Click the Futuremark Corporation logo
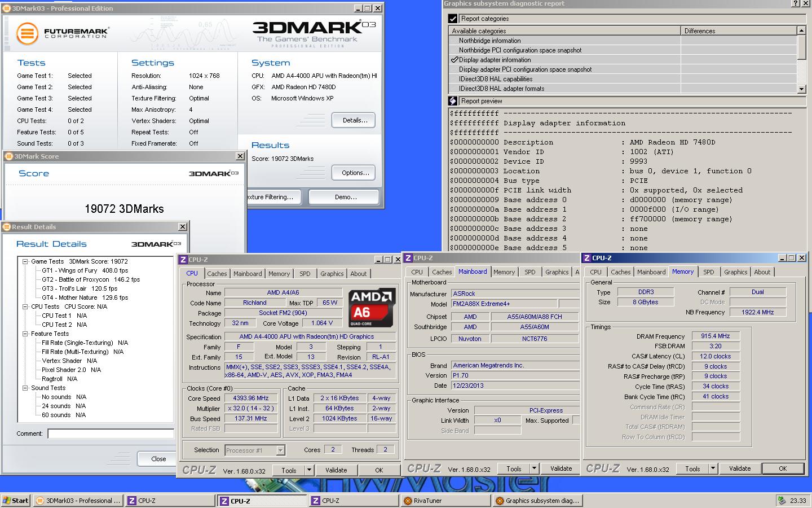 [62, 33]
